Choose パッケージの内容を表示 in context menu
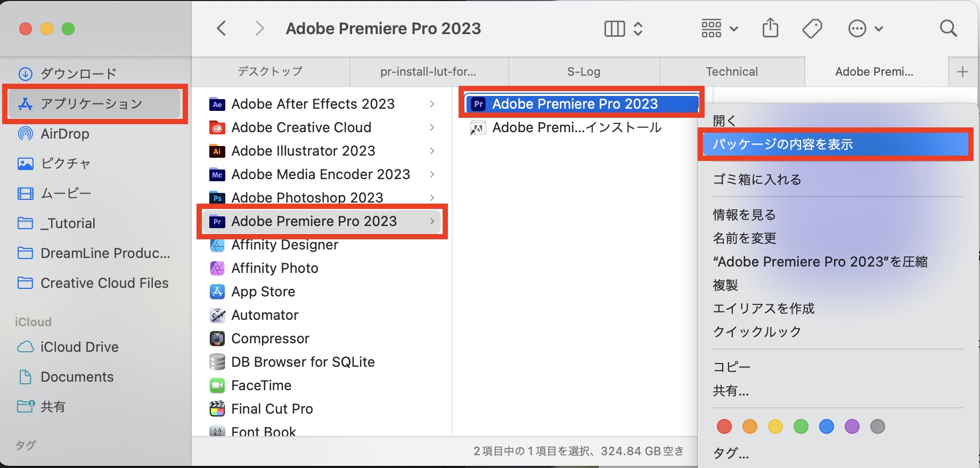Image resolution: width=980 pixels, height=468 pixels. 835,144
